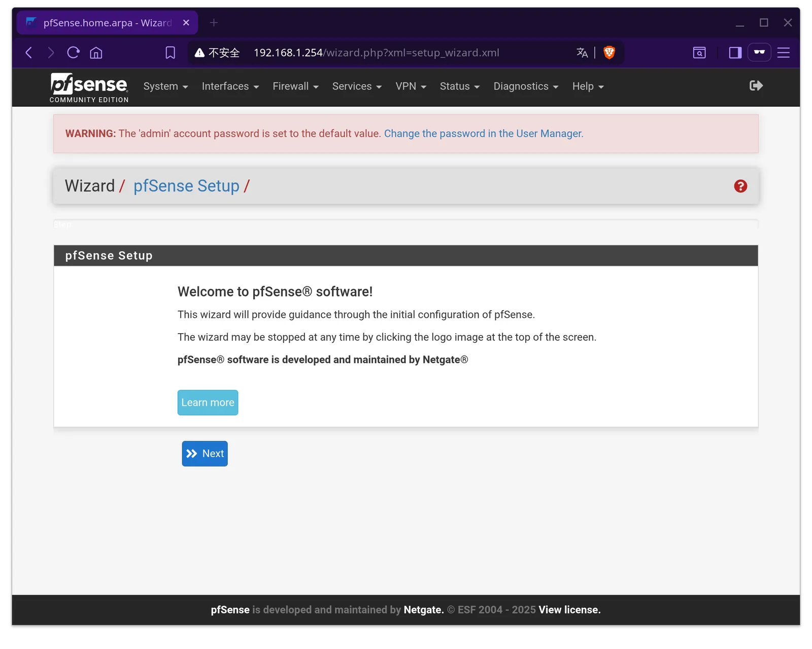Open a new tab with plus icon
Screen dimensions: 812x649
click(x=214, y=23)
